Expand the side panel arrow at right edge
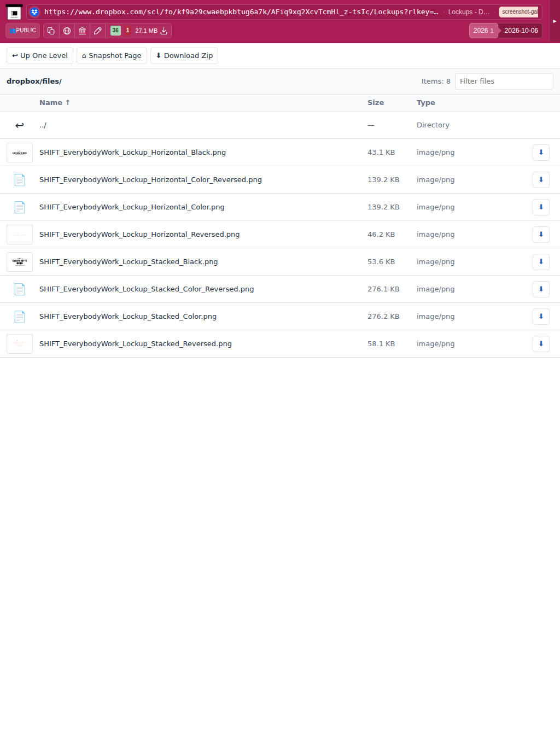Viewport: 560px width, 747px height. [555, 21]
